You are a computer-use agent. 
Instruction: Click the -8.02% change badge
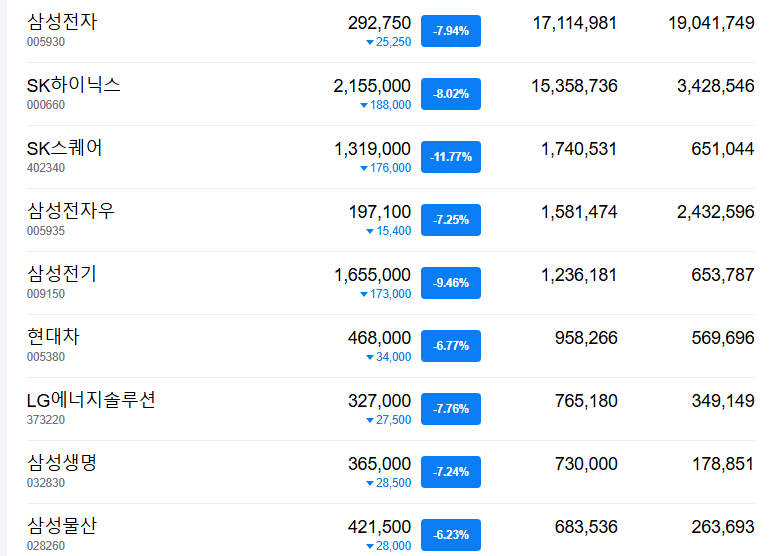tap(451, 94)
